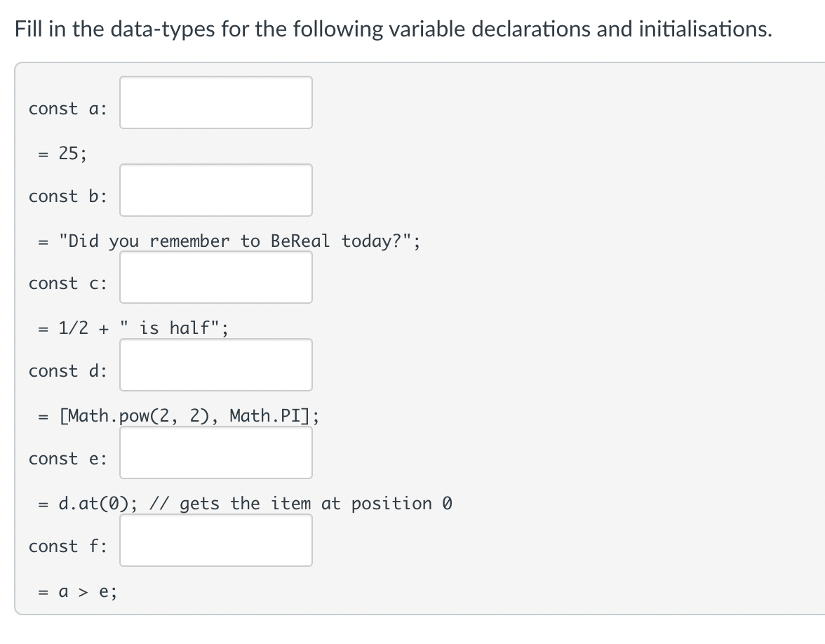Click the "Did you remember to BeReal today?" string

tap(239, 241)
